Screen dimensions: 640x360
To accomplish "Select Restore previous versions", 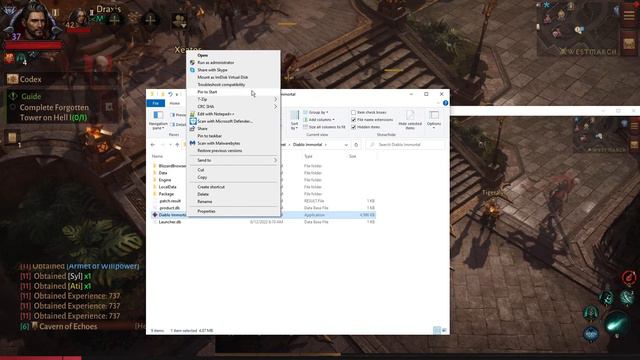I will pos(220,151).
